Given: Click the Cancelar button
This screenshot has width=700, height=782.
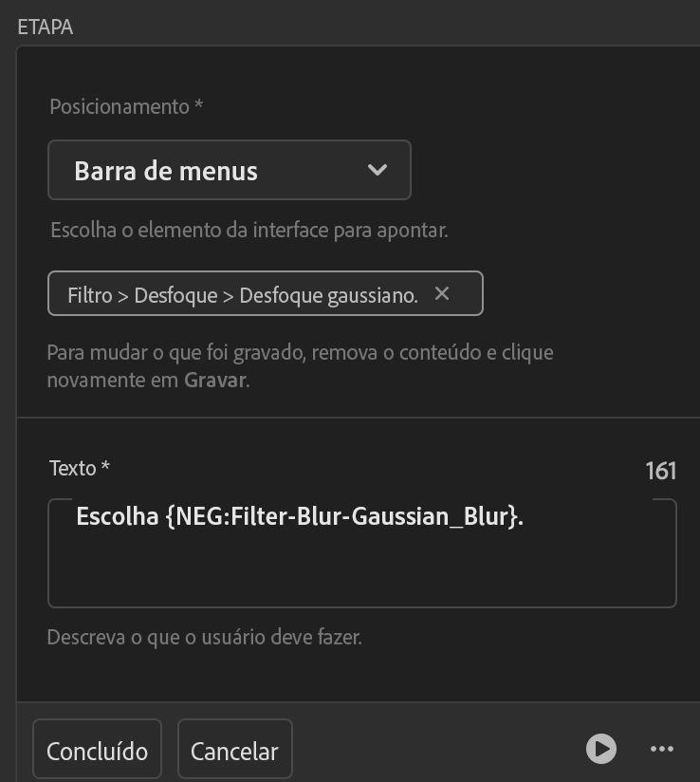Looking at the screenshot, I should click(x=234, y=751).
